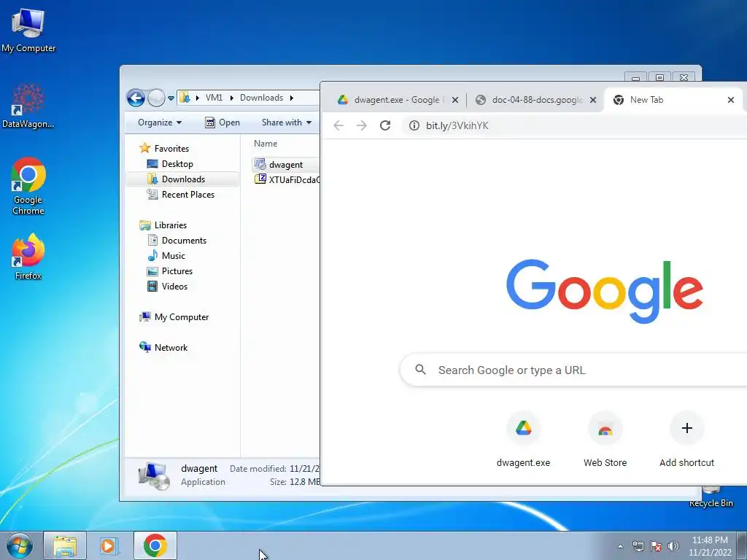Click Chrome's back navigation arrow
Screen dimensions: 747x560
338,125
